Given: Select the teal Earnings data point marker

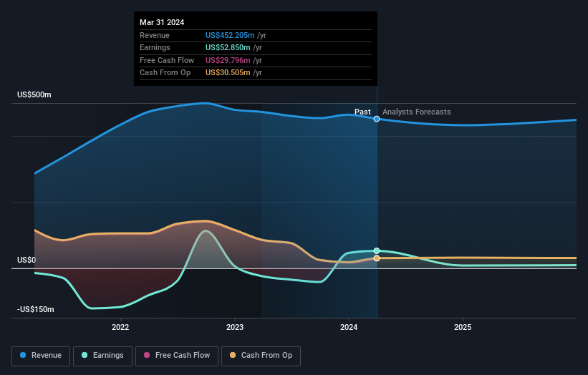Looking at the screenshot, I should 377,250.
